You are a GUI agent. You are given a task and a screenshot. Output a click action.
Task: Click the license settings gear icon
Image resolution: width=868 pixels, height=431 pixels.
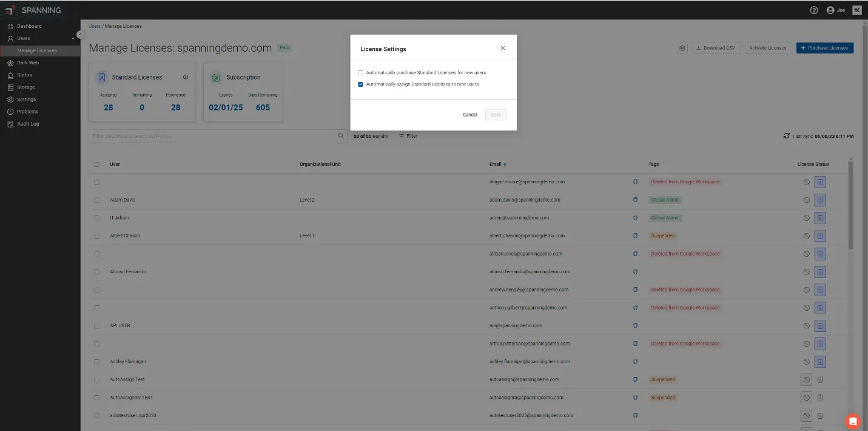[x=682, y=48]
